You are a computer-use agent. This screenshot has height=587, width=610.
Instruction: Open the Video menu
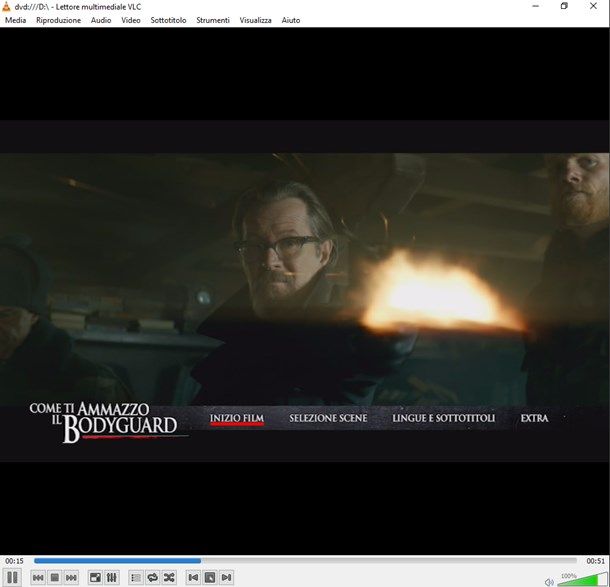point(131,20)
